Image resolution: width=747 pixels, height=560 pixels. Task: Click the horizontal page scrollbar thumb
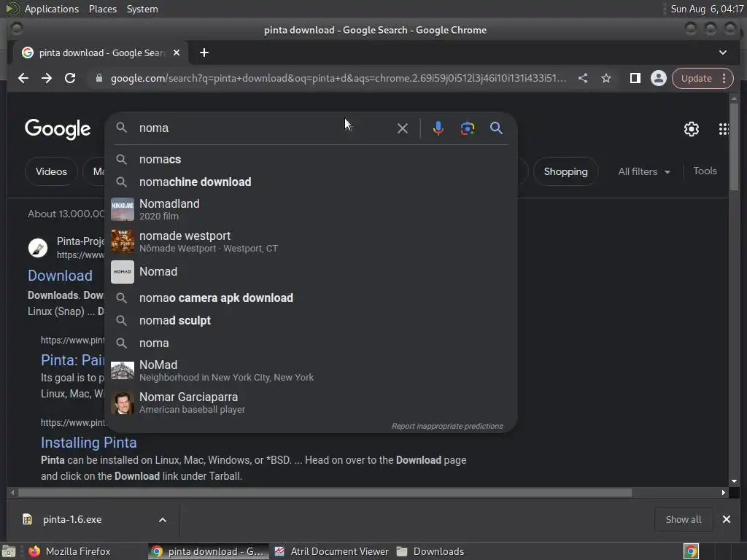click(325, 493)
